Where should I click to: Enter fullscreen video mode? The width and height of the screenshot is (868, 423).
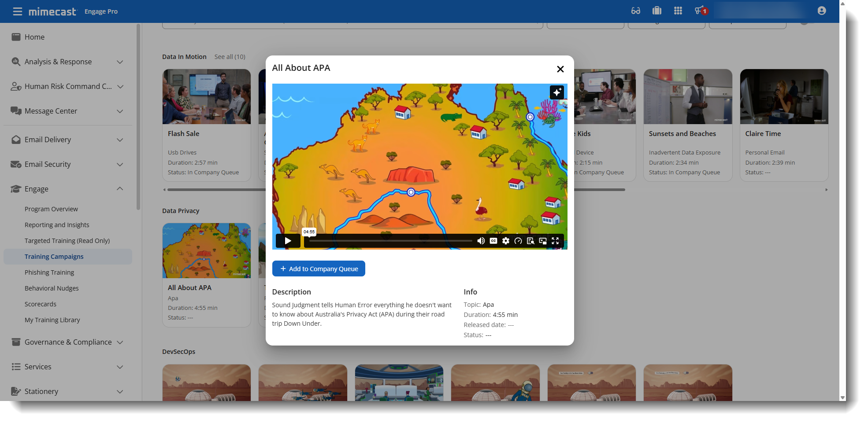555,241
